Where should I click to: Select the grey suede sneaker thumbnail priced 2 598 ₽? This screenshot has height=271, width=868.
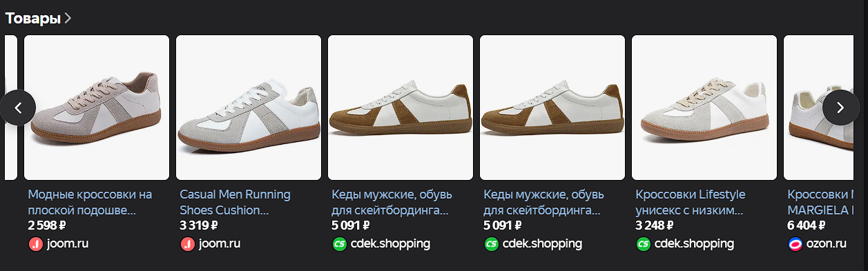tap(97, 108)
